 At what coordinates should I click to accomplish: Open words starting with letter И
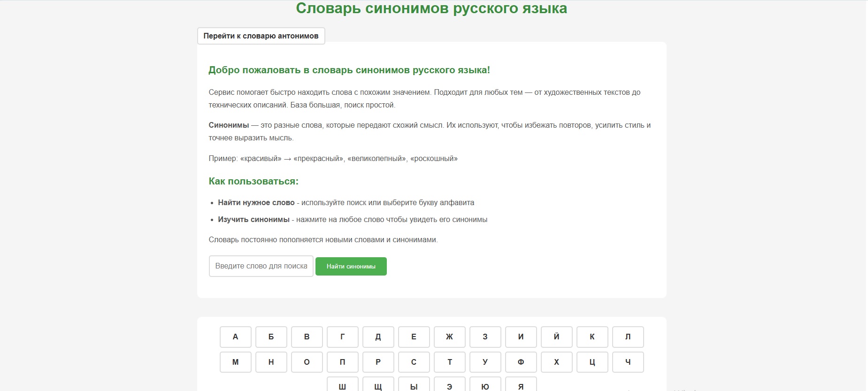coord(521,337)
